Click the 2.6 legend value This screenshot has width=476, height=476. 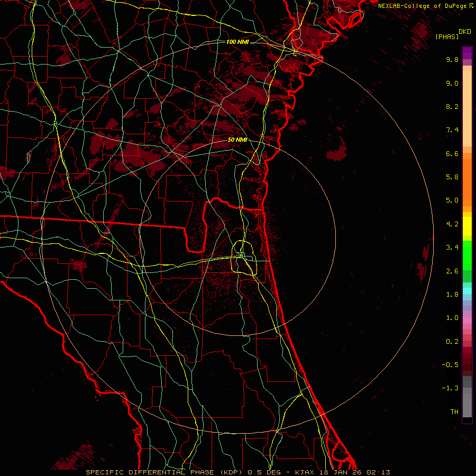point(452,271)
